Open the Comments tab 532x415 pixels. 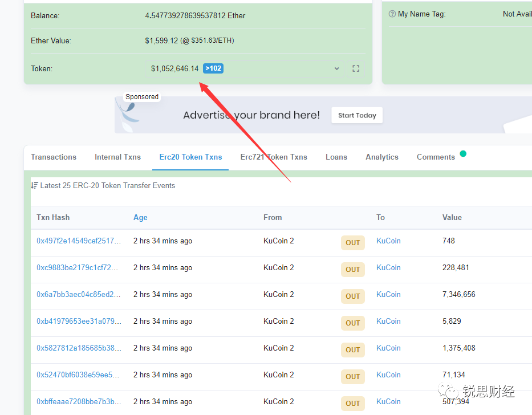tap(436, 157)
